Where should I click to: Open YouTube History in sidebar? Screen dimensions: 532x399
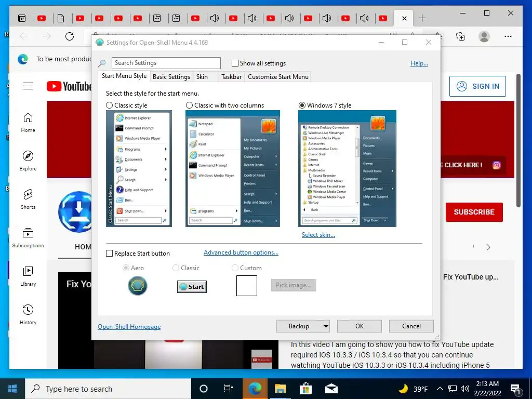point(28,314)
